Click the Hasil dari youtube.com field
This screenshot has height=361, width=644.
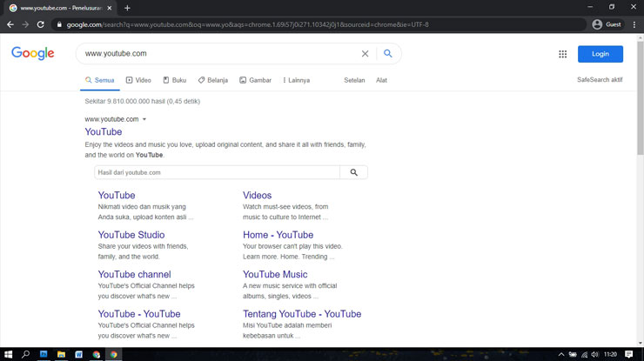pyautogui.click(x=217, y=172)
